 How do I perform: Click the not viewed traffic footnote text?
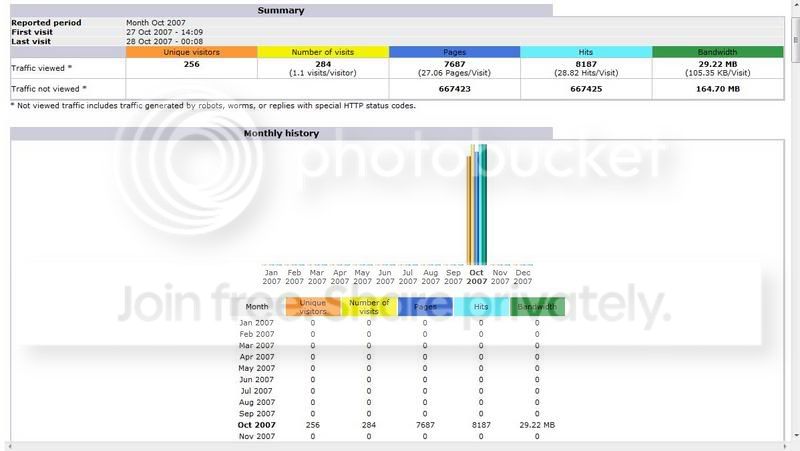coord(213,106)
